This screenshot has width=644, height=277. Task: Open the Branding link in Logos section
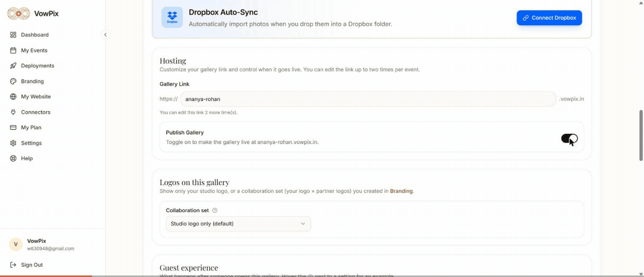[401, 191]
